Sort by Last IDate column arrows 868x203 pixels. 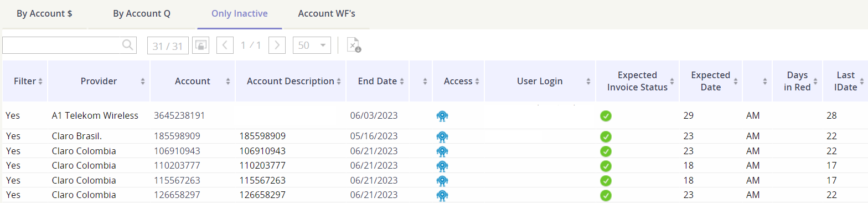tap(861, 82)
